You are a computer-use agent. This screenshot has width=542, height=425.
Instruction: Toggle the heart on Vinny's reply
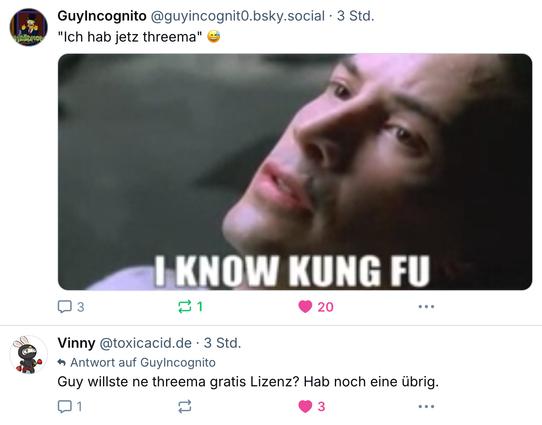pyautogui.click(x=305, y=406)
